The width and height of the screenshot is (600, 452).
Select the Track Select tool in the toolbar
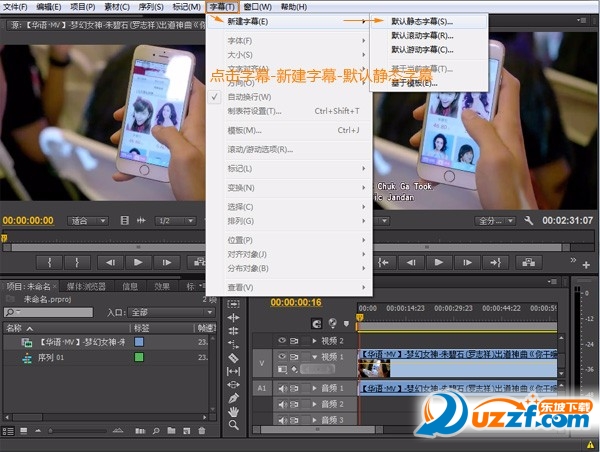point(233,304)
